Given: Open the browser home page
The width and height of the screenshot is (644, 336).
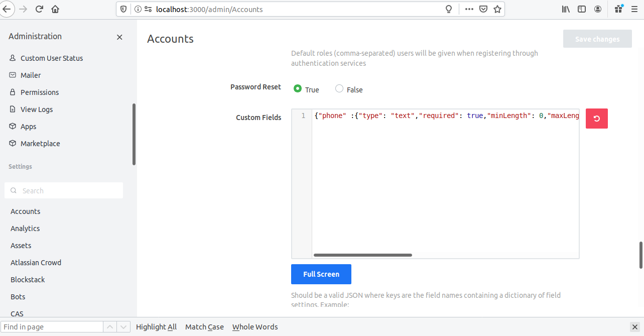Looking at the screenshot, I should (x=55, y=9).
